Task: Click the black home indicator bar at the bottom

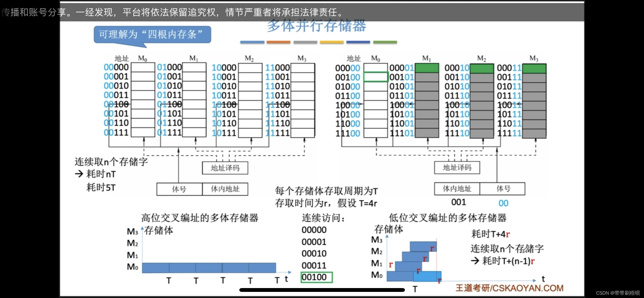Action: (x=322, y=290)
